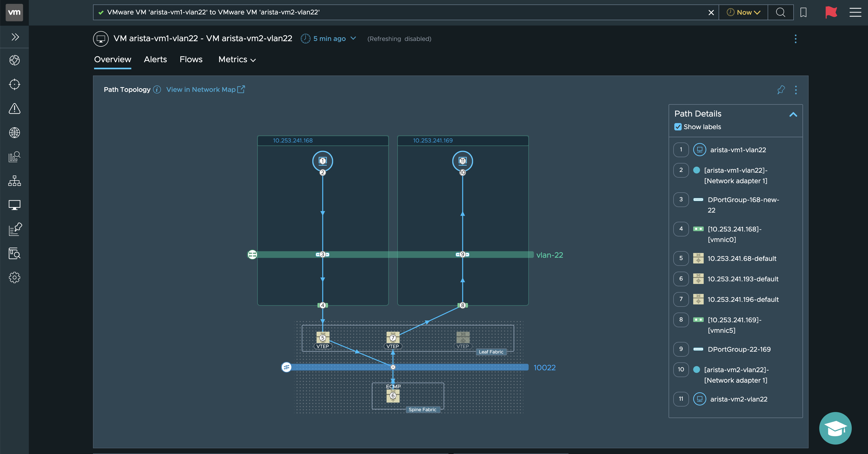Enable the alert flag toggle at top right
The height and width of the screenshot is (454, 868).
(x=831, y=12)
